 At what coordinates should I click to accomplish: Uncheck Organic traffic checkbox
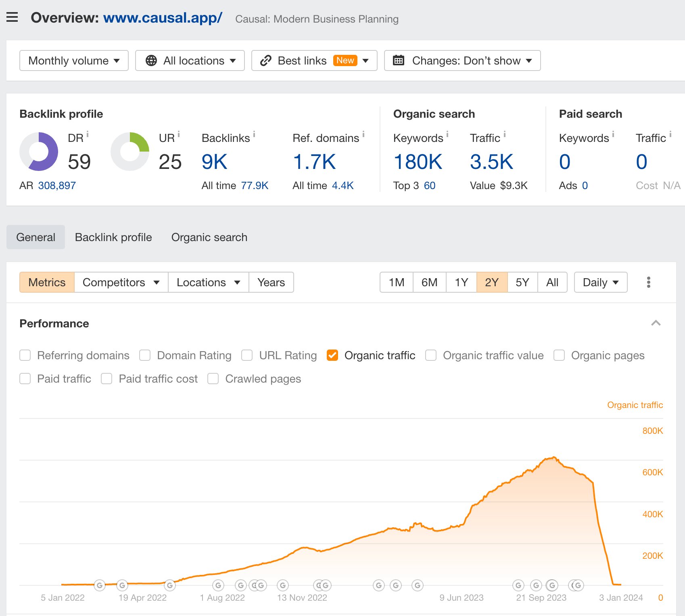coord(332,355)
